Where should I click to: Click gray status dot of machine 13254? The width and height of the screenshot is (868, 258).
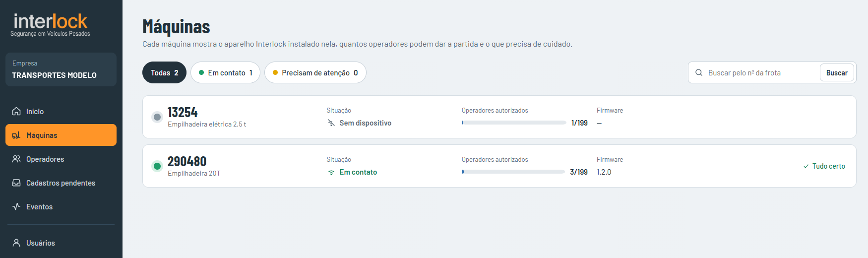[157, 117]
